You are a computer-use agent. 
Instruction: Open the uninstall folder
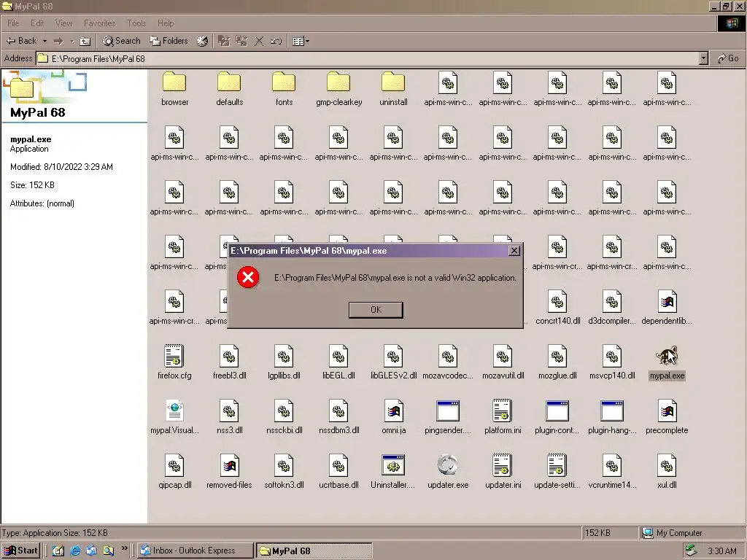click(393, 82)
